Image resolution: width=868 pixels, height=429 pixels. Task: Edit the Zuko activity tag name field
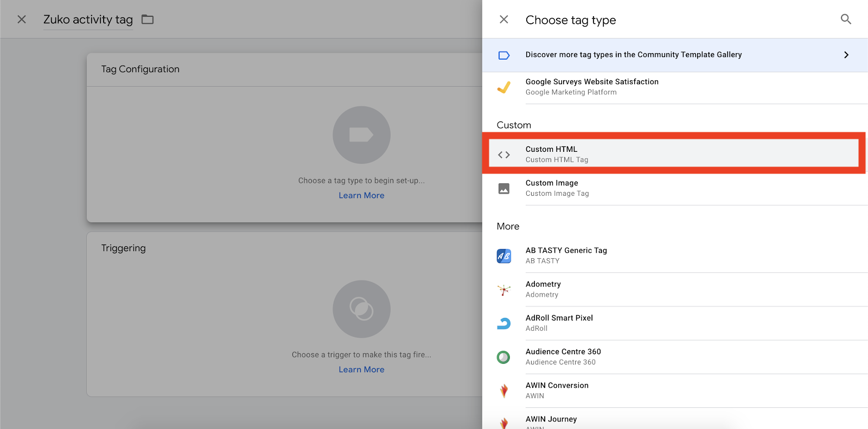[x=88, y=20]
